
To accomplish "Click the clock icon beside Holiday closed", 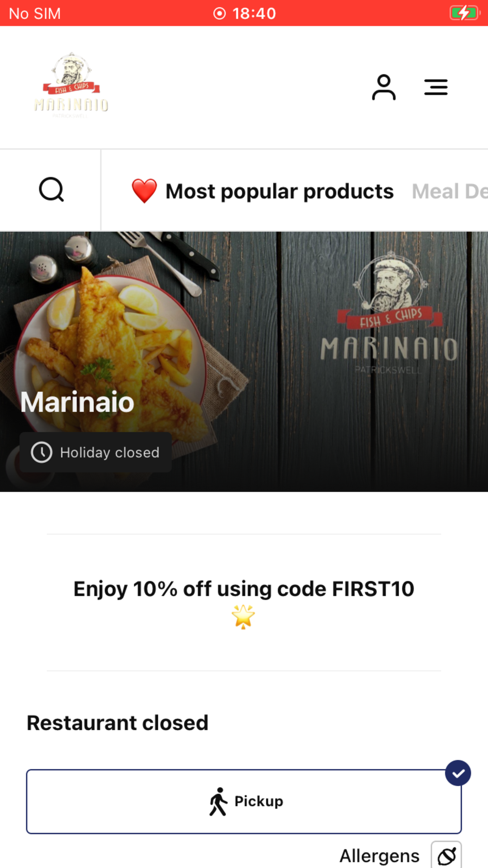I will point(42,452).
